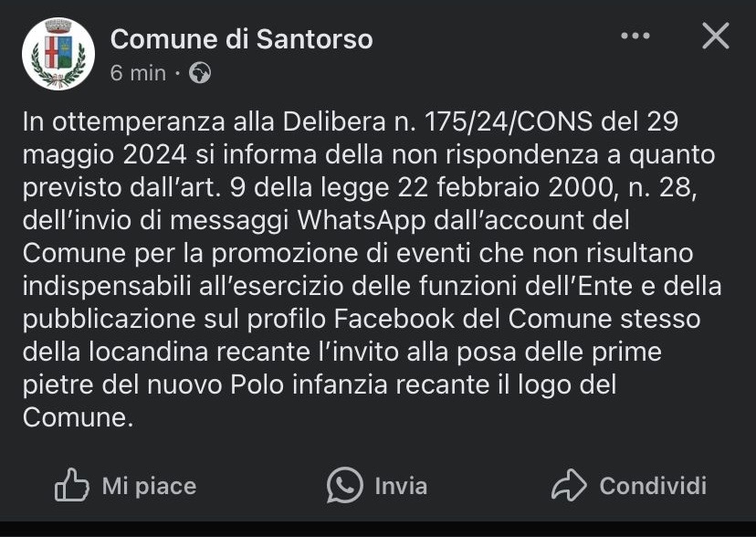Open the Comune di Santorso page name
Image resolution: width=756 pixels, height=537 pixels.
(x=242, y=38)
